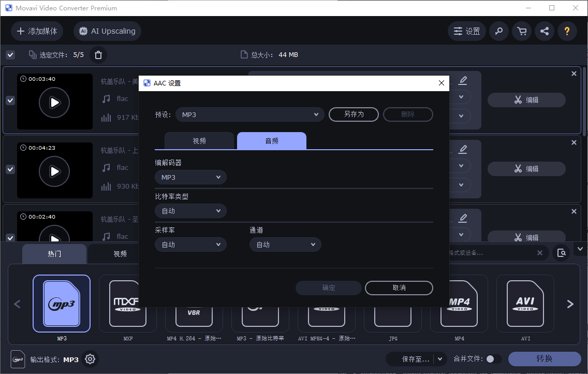The image size is (588, 374).
Task: Cancel the AAC settings with 取消
Action: (399, 288)
